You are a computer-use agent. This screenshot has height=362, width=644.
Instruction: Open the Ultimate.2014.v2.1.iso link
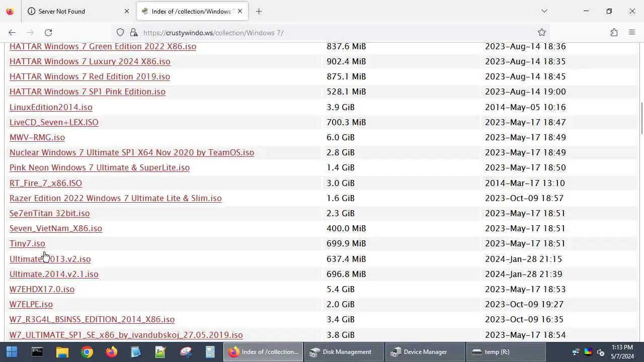click(54, 274)
